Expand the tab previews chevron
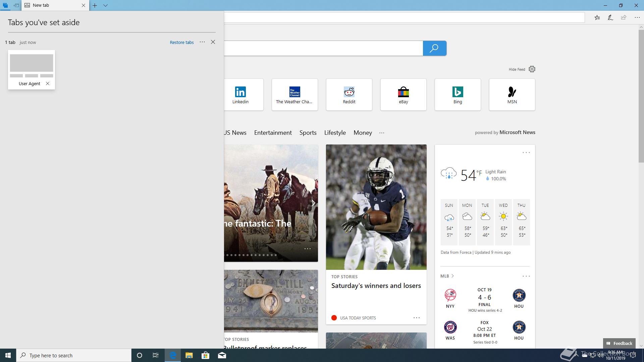 105,5
